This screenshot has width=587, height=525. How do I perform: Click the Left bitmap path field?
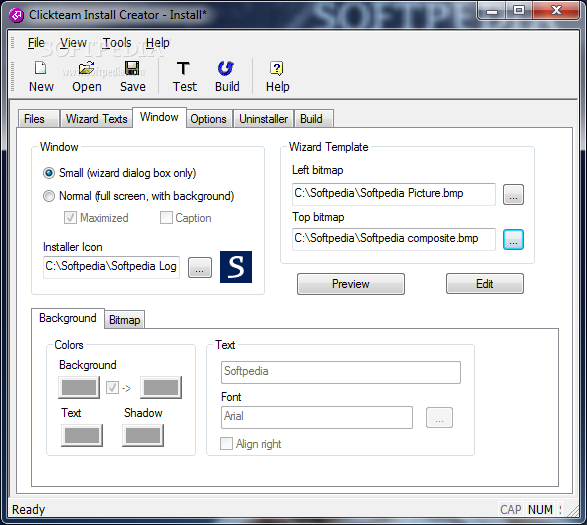[x=394, y=194]
